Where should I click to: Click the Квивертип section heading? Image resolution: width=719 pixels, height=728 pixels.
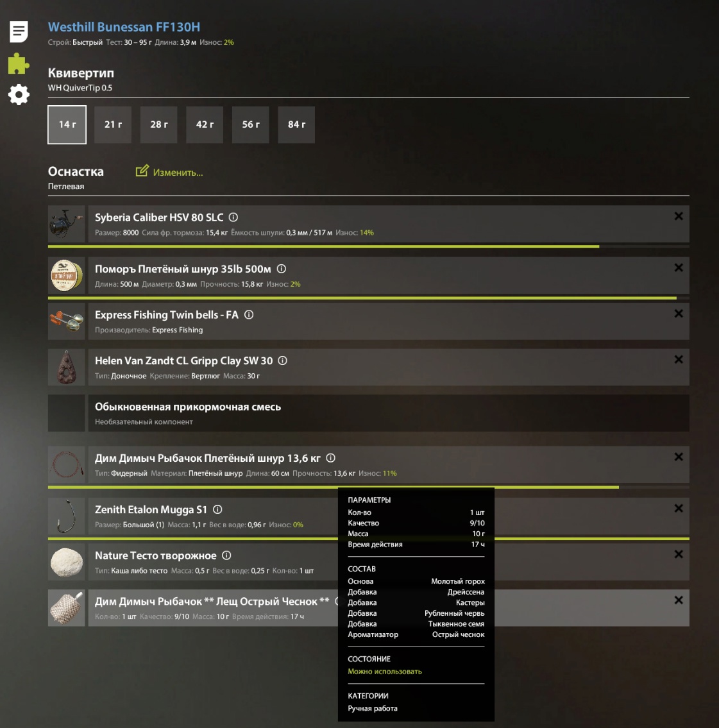[x=81, y=73]
